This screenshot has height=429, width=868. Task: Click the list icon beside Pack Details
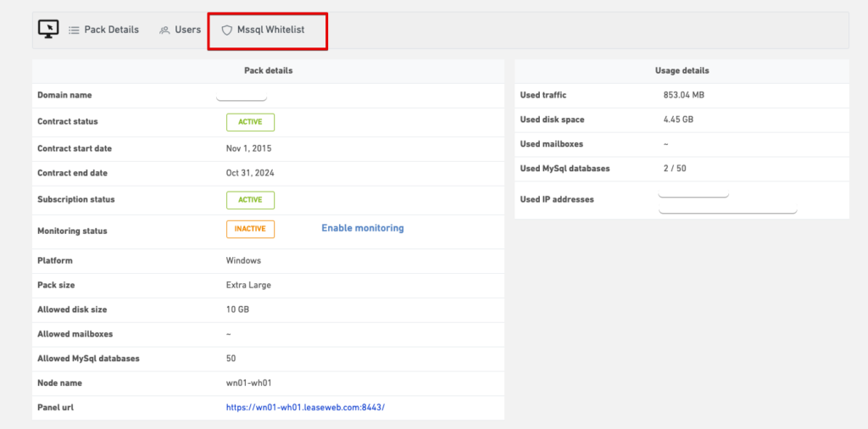(x=75, y=31)
